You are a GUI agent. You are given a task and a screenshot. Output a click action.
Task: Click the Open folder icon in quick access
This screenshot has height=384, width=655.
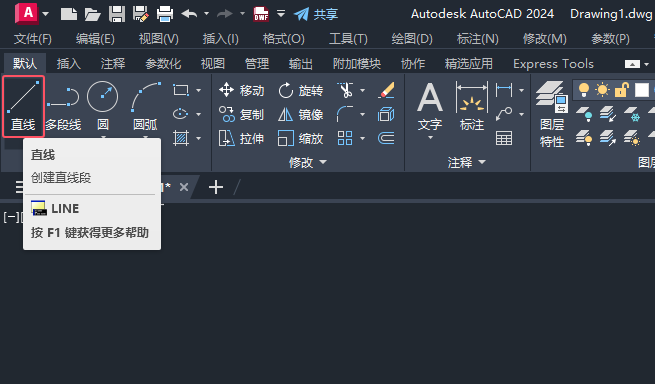click(92, 14)
